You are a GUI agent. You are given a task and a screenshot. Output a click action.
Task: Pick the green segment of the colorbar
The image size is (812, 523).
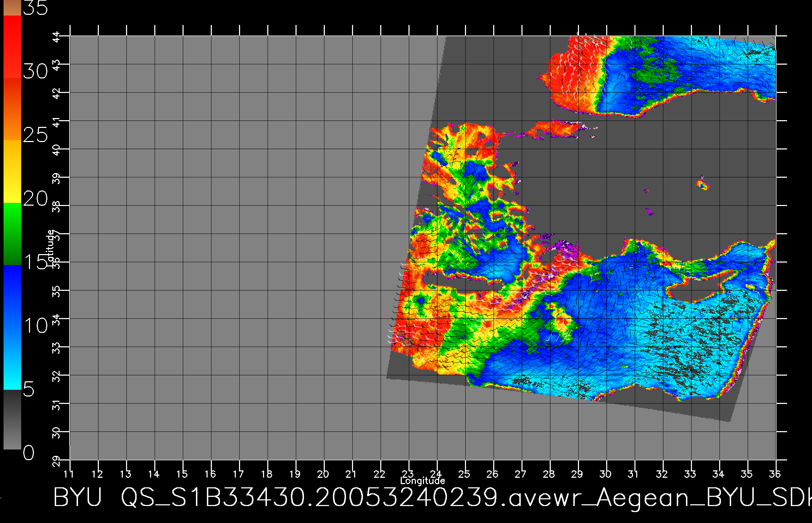[12, 234]
